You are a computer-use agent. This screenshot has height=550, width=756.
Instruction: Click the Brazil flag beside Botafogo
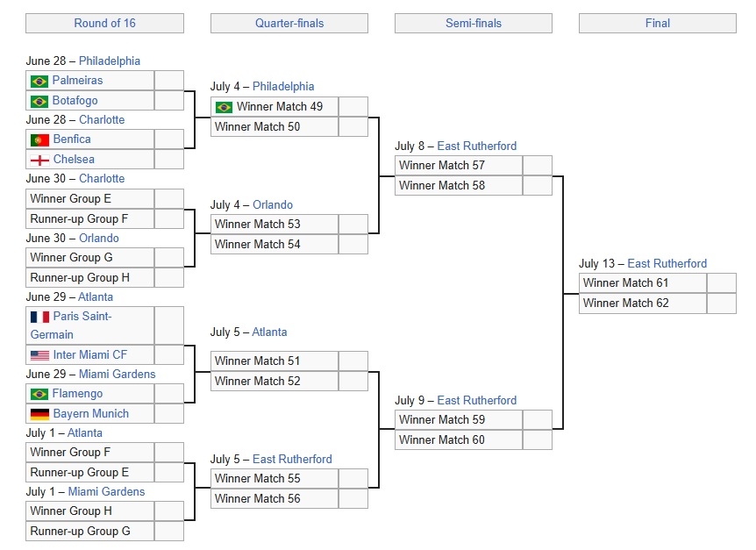(39, 101)
